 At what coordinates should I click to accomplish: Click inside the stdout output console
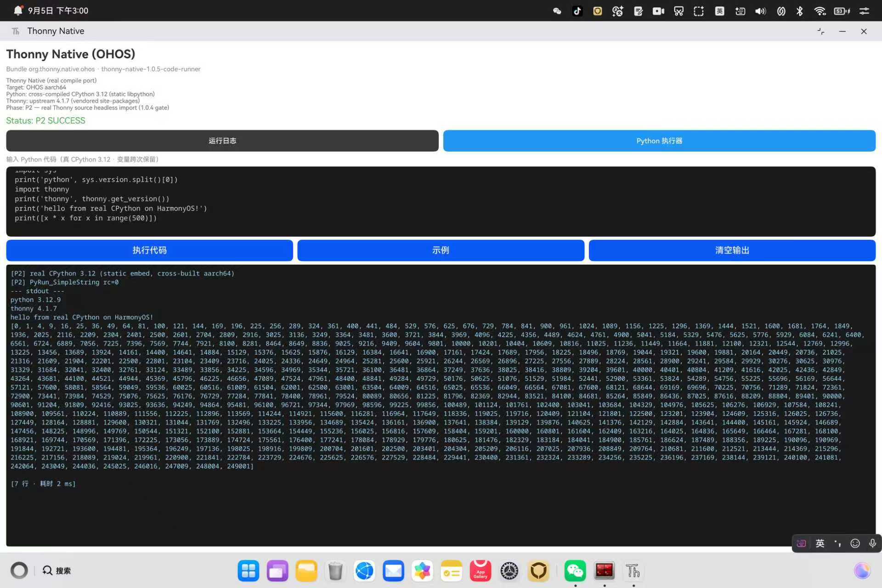pos(441,405)
